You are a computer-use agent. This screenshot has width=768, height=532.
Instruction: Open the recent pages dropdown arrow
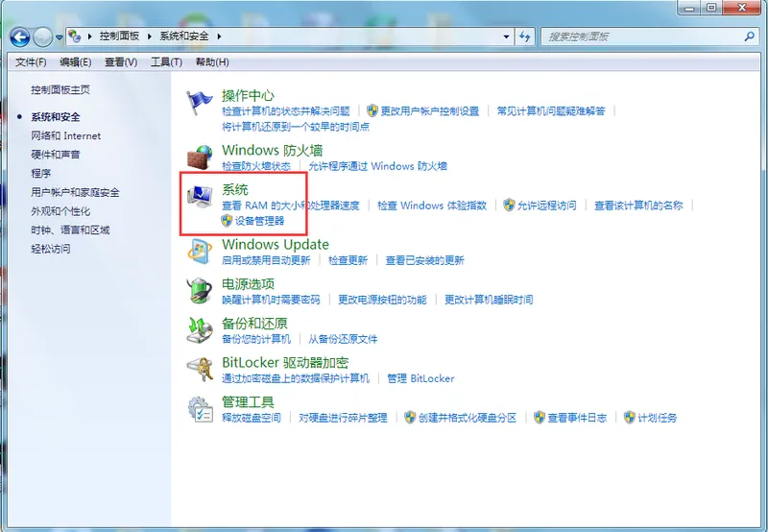click(59, 37)
